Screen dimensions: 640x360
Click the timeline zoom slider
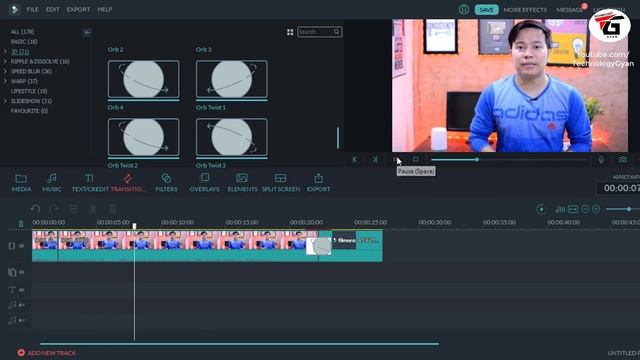pos(622,209)
